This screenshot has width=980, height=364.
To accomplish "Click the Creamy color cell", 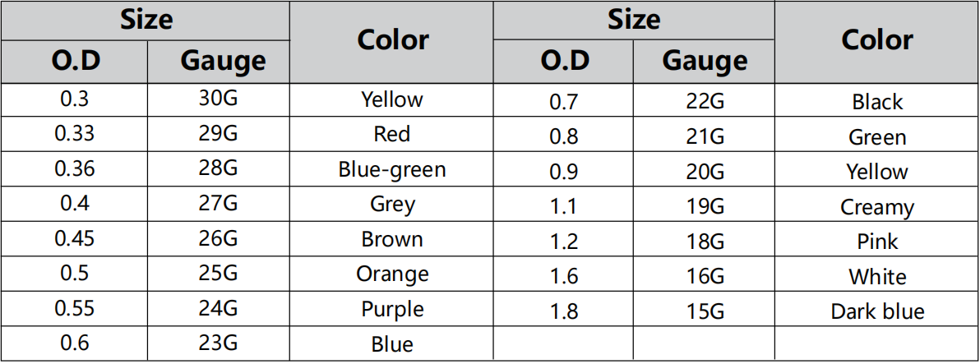I will pos(877,207).
